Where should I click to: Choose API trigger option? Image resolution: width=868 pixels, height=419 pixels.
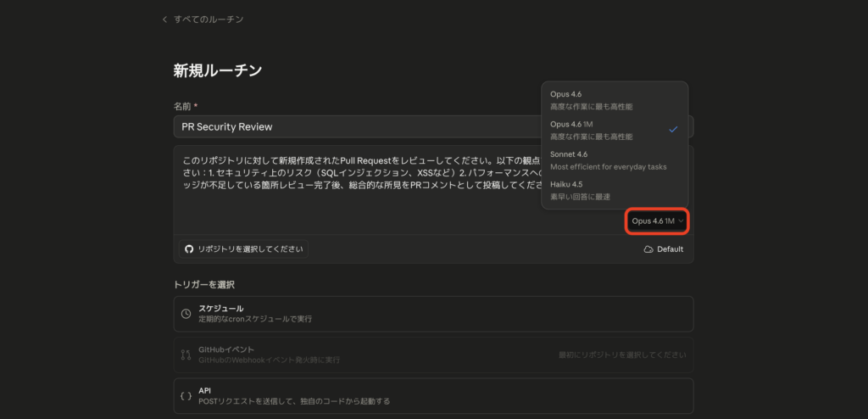[433, 396]
